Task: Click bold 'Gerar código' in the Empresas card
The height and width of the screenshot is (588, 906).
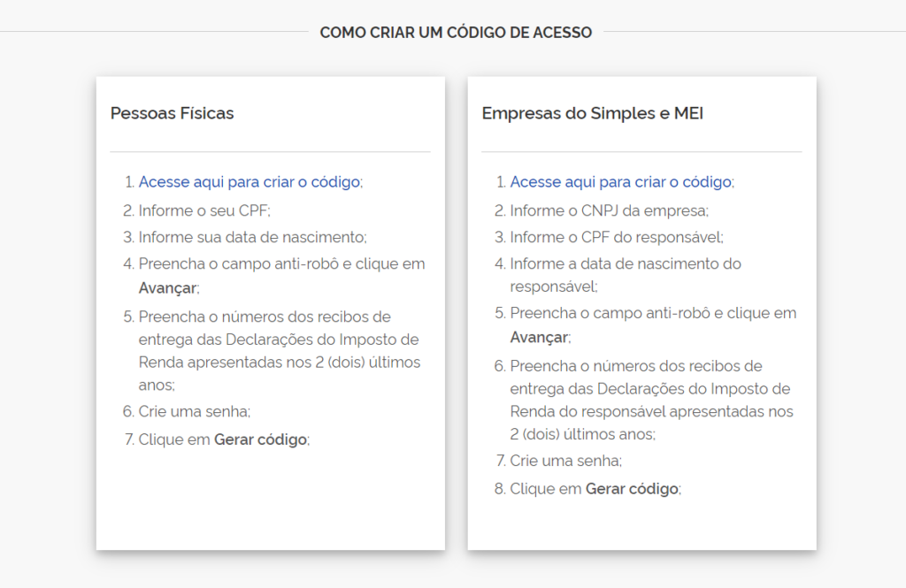Action: point(632,489)
